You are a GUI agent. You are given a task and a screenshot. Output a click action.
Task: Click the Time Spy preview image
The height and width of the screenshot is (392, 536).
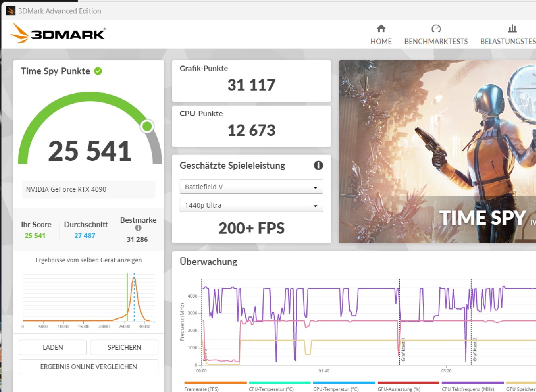click(x=437, y=151)
